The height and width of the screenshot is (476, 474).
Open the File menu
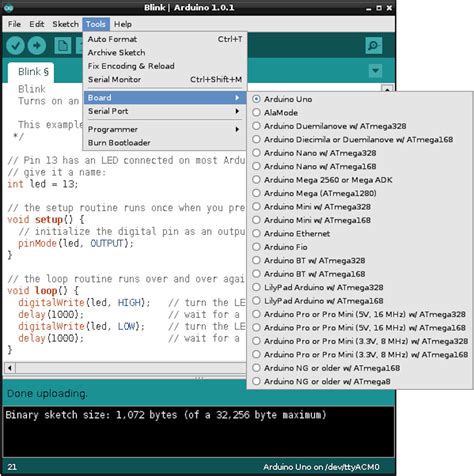14,24
